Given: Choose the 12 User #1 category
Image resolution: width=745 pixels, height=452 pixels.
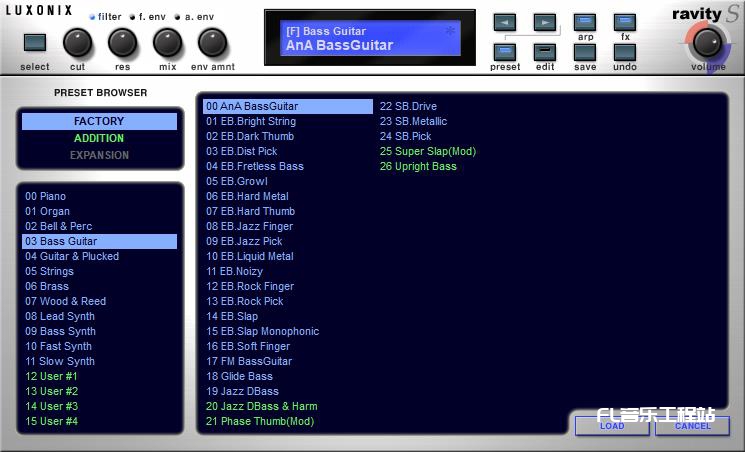Looking at the screenshot, I should (99, 376).
